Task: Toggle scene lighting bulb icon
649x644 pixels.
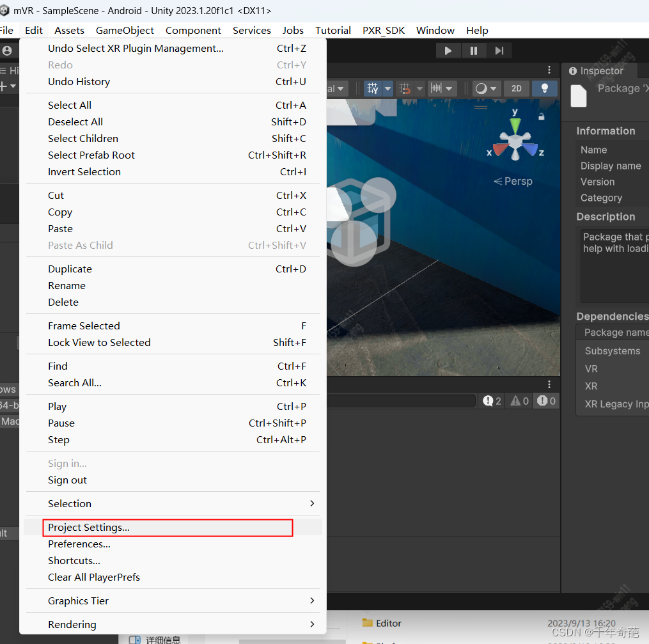Action: 544,88
